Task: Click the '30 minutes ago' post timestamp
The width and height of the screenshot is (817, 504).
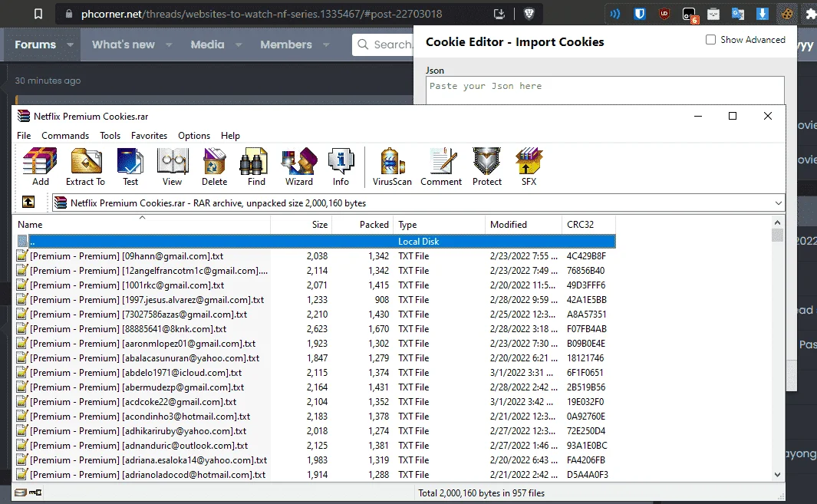Action: (48, 81)
